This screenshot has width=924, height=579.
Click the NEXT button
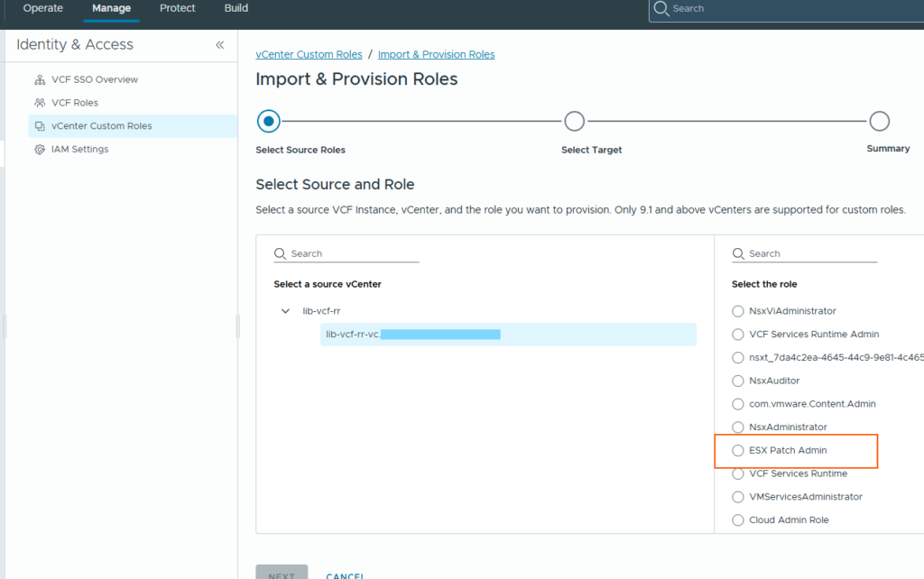pyautogui.click(x=282, y=573)
